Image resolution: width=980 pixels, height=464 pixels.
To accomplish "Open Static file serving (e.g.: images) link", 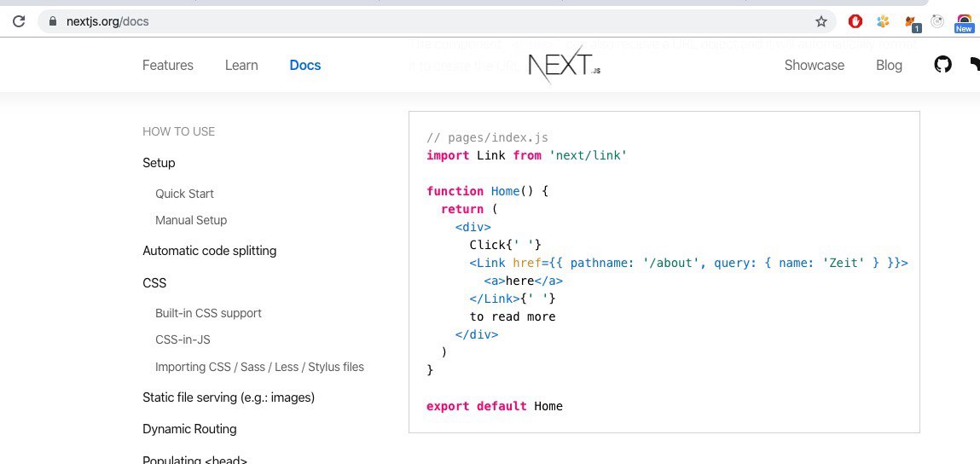I will pyautogui.click(x=229, y=397).
